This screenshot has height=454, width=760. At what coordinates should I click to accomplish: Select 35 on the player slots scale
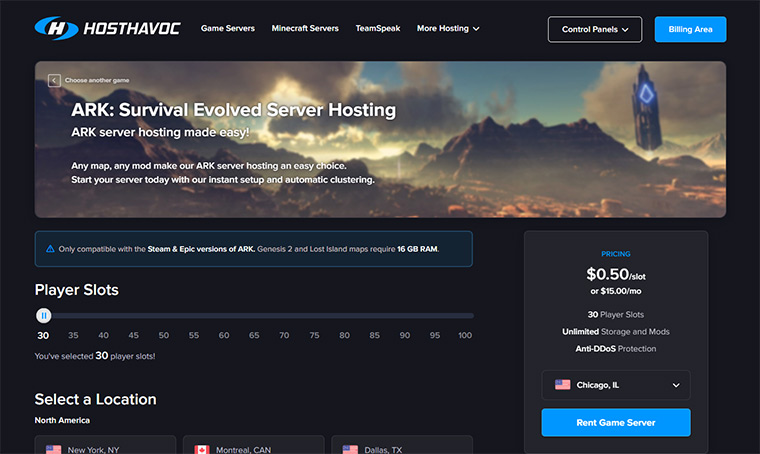(73, 335)
